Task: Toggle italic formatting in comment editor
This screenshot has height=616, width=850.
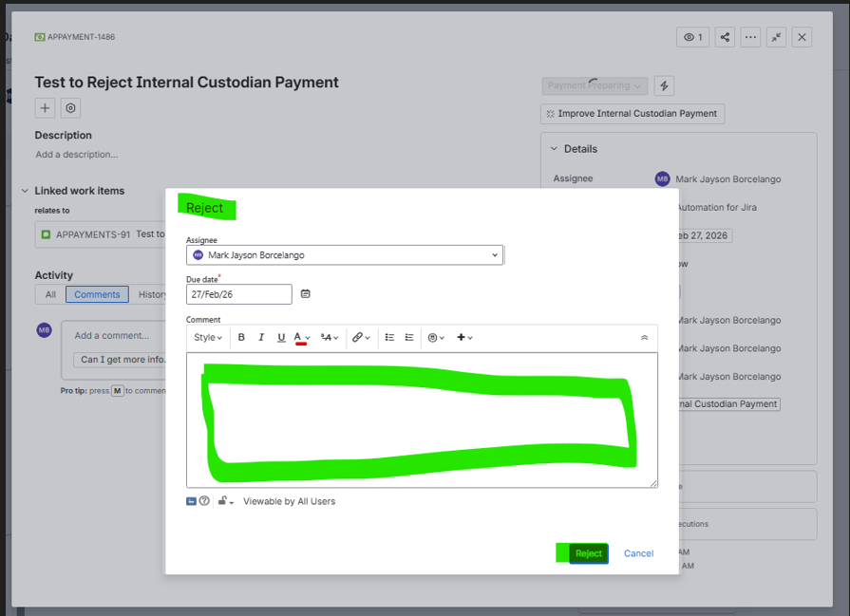Action: [x=261, y=337]
